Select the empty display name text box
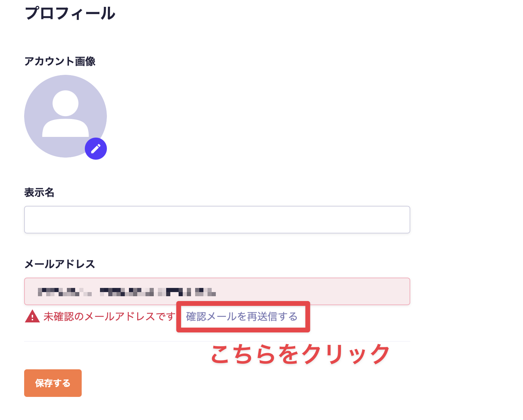This screenshot has height=420, width=523. pyautogui.click(x=217, y=220)
